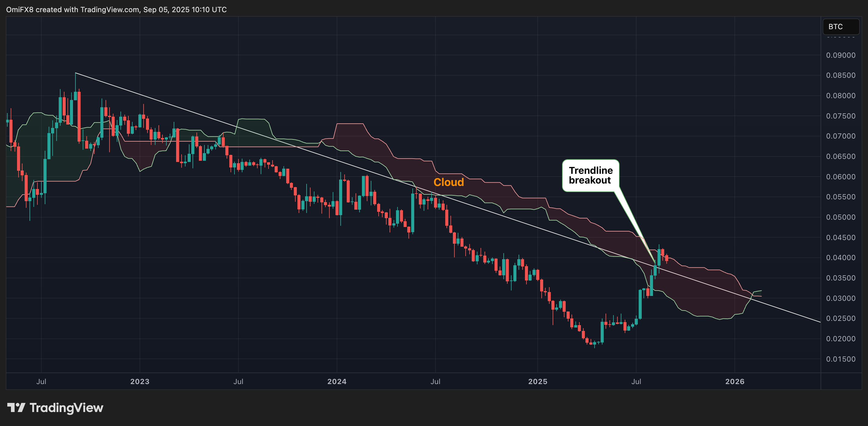Click the 0.03500 price axis label
Viewport: 868px width, 426px height.
[x=841, y=278]
